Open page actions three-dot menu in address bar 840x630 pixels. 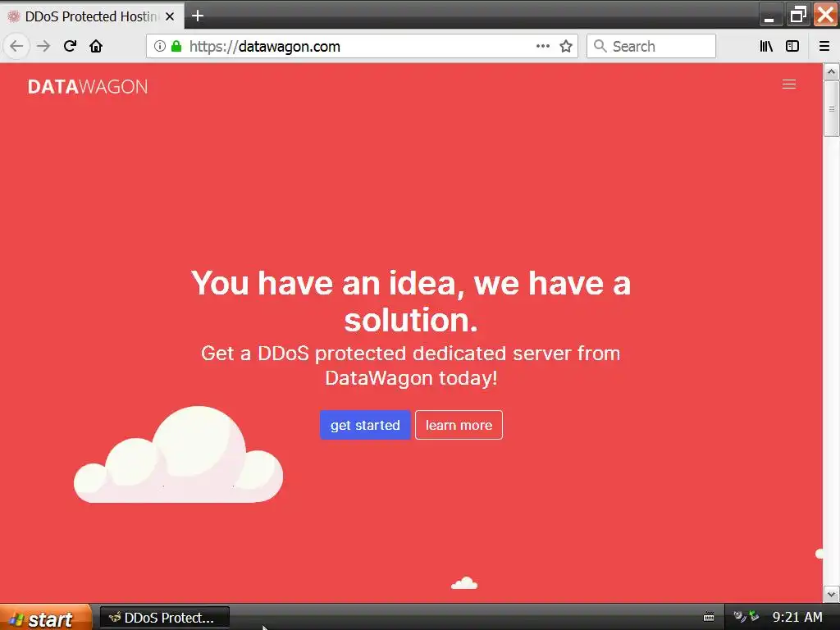pos(543,46)
